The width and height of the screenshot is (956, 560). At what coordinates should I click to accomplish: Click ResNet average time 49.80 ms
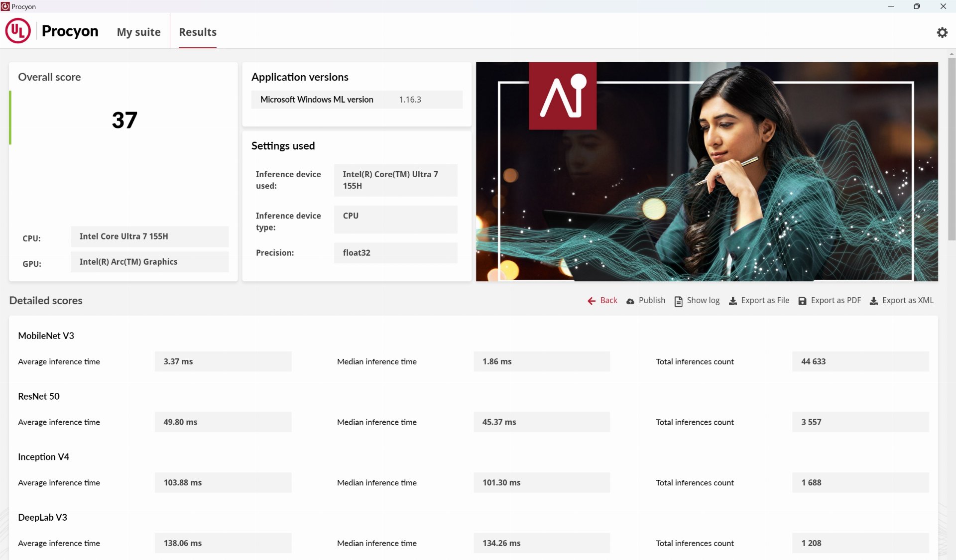[x=223, y=422]
